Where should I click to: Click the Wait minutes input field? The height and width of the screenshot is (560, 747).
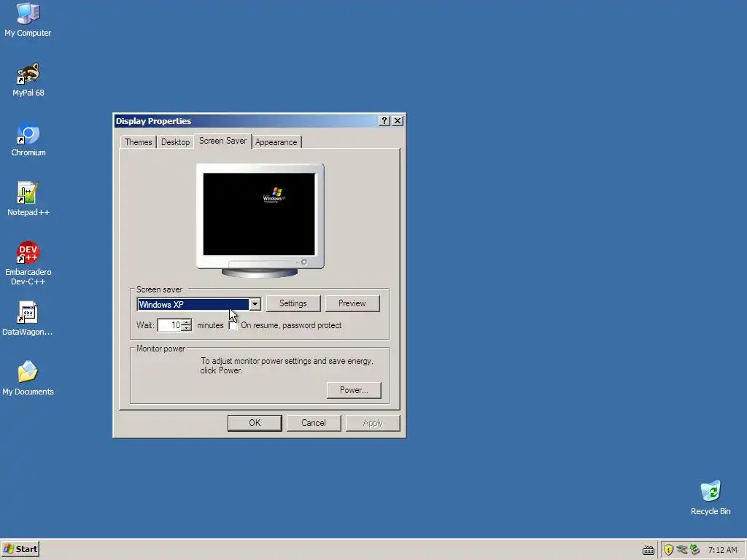point(169,325)
